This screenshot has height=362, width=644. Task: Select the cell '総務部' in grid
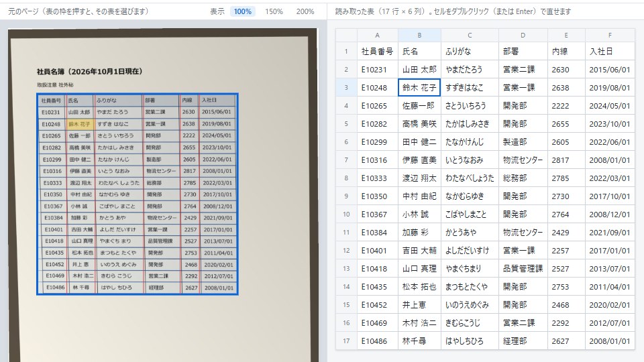point(523,178)
